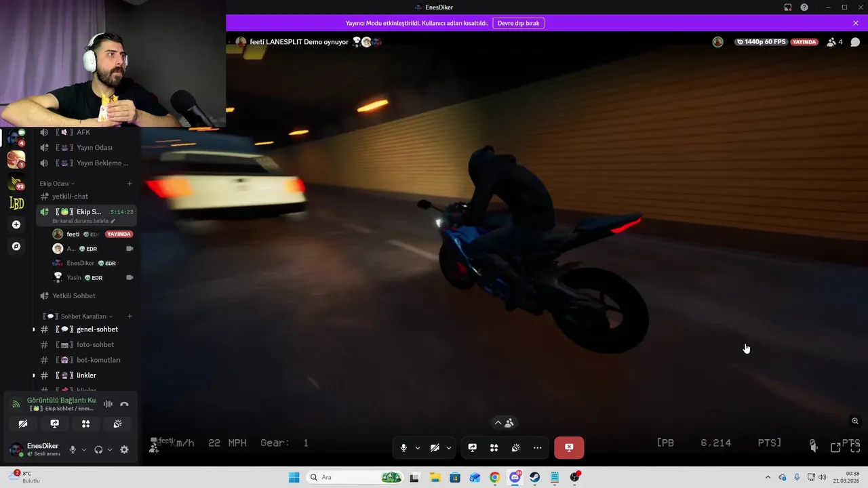Viewport: 868px width, 488px height.
Task: Open the Windows Start menu
Action: tap(294, 477)
